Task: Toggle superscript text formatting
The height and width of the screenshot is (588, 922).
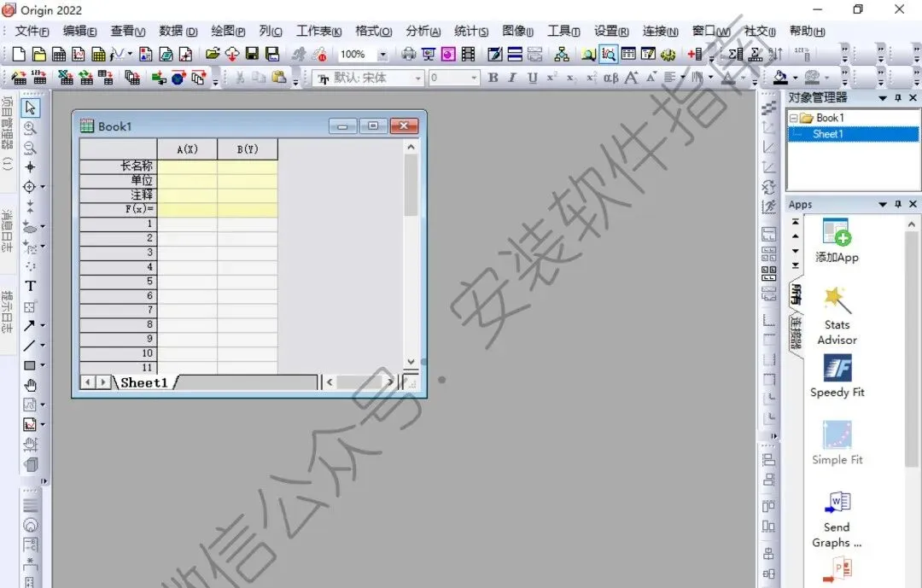Action: tap(551, 78)
